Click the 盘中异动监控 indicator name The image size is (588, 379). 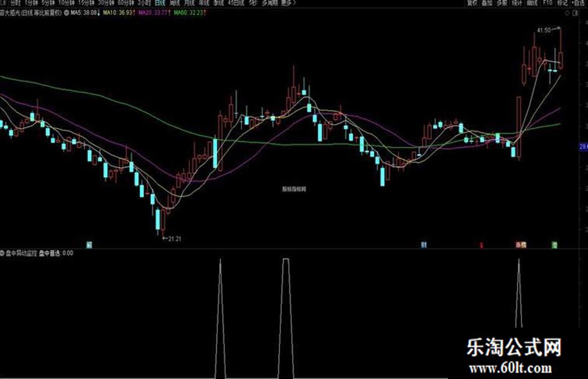click(x=21, y=253)
